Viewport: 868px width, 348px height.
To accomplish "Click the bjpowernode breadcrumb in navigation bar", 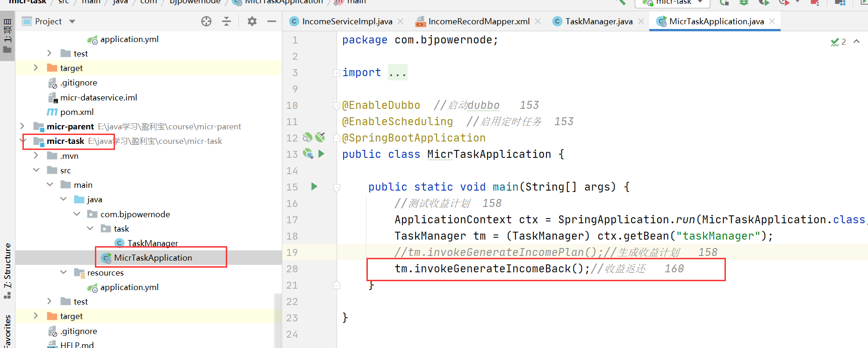I will [x=195, y=2].
